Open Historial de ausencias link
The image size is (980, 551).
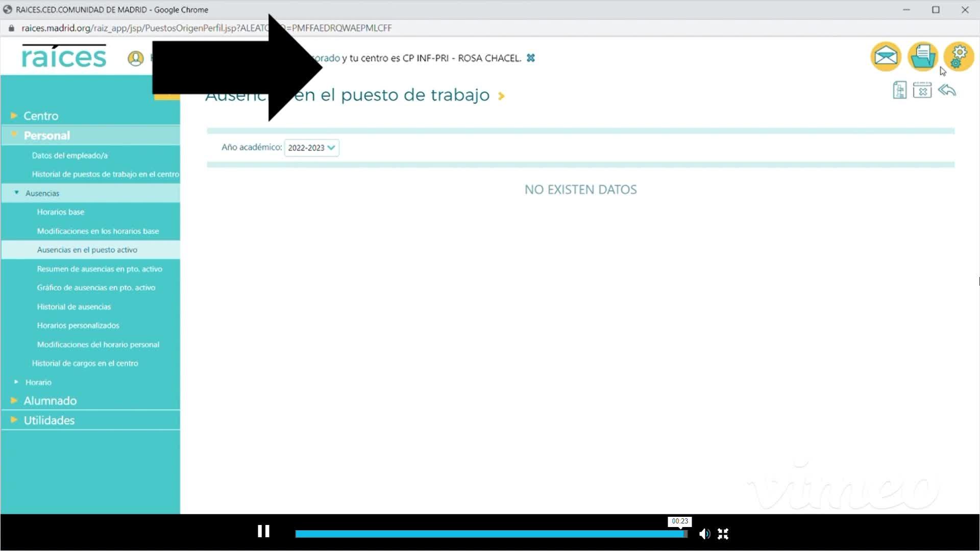(x=73, y=307)
